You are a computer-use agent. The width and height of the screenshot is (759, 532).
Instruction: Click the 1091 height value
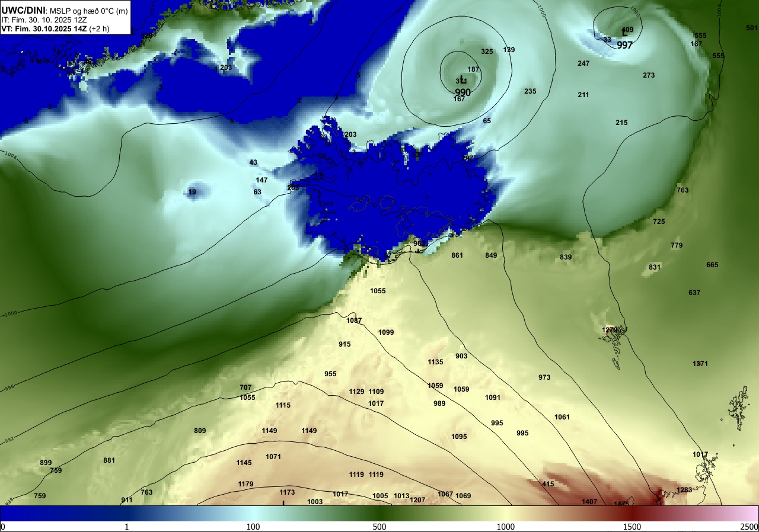tap(493, 398)
